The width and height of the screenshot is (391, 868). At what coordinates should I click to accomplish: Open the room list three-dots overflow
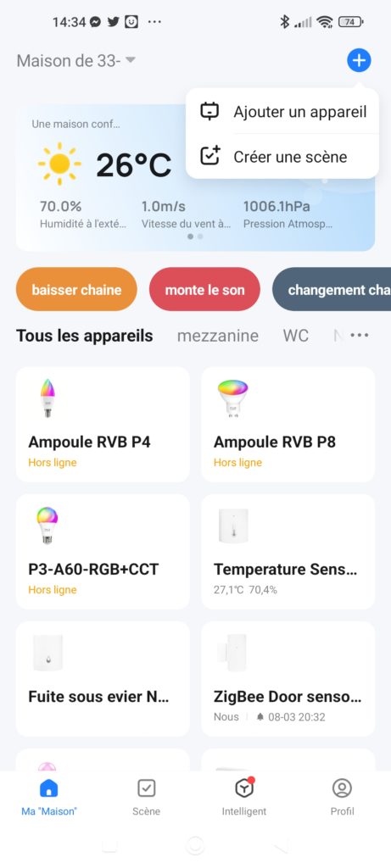tap(360, 335)
